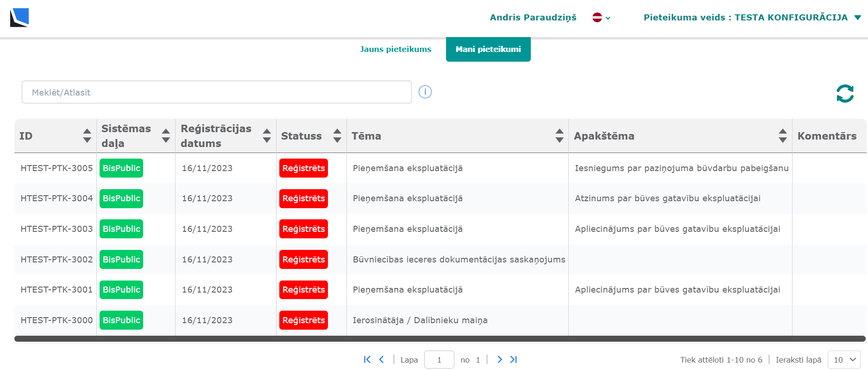Image resolution: width=868 pixels, height=370 pixels.
Task: Select row ID HTEST-PTK-3001
Action: point(57,290)
